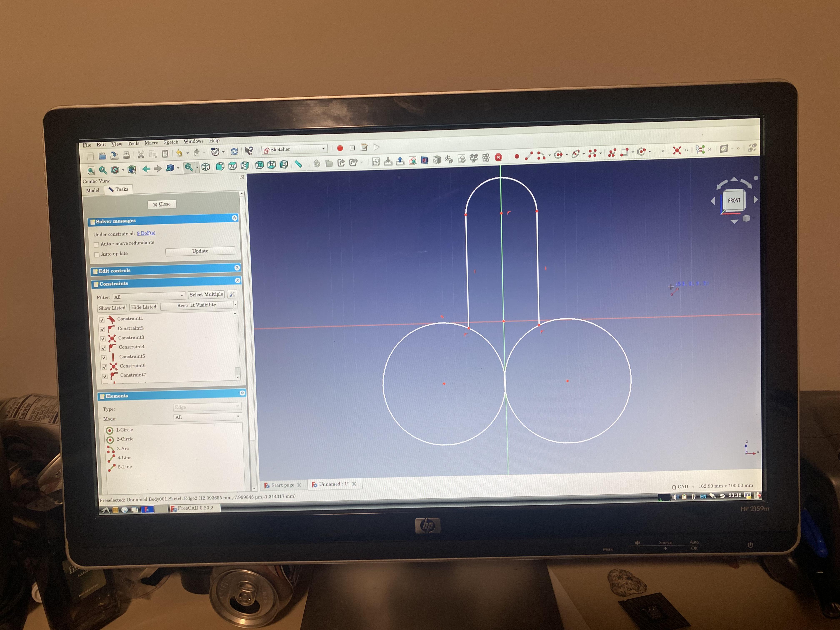840x630 pixels.
Task: Select the Create point tool
Action: click(517, 156)
